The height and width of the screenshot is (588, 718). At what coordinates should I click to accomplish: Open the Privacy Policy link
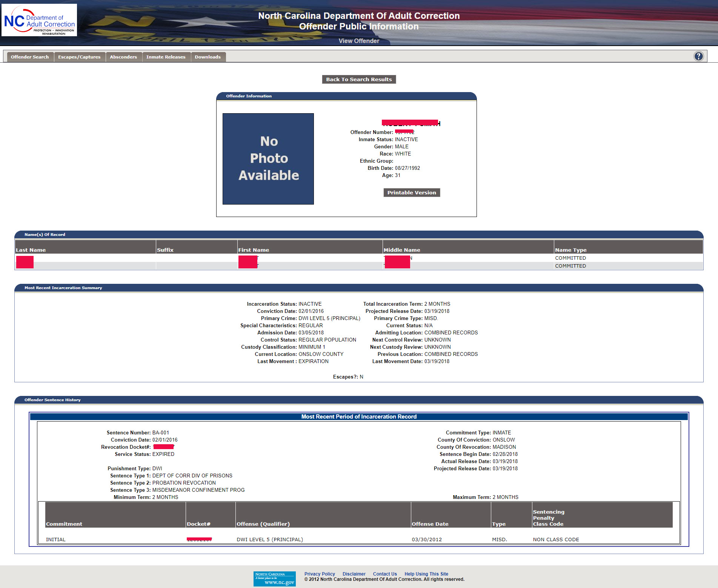(x=319, y=574)
